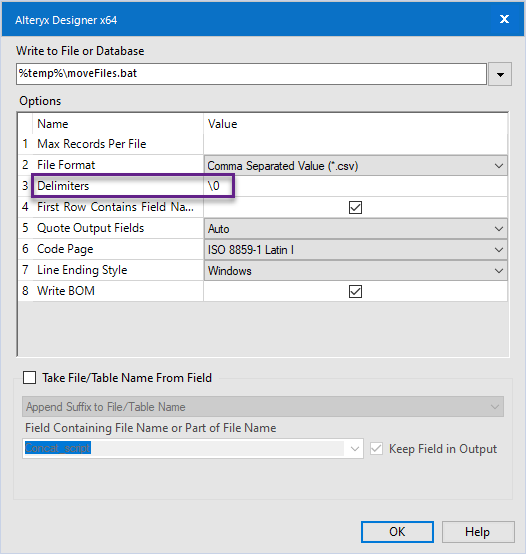Toggle Keep Field in Output checkbox

[376, 449]
